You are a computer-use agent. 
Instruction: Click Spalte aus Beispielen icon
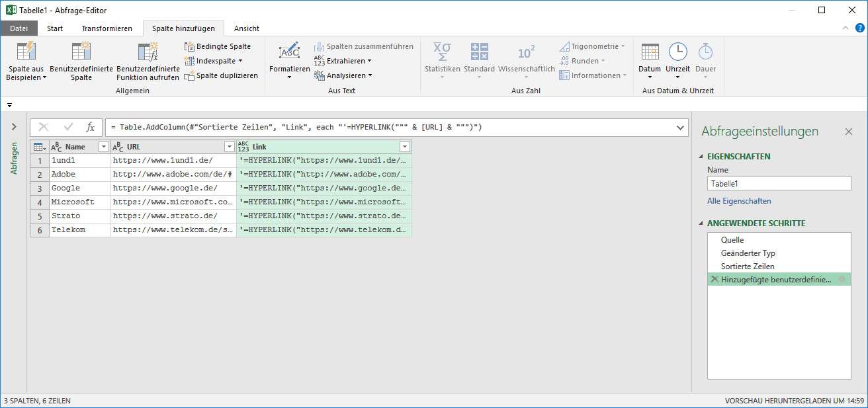click(26, 52)
